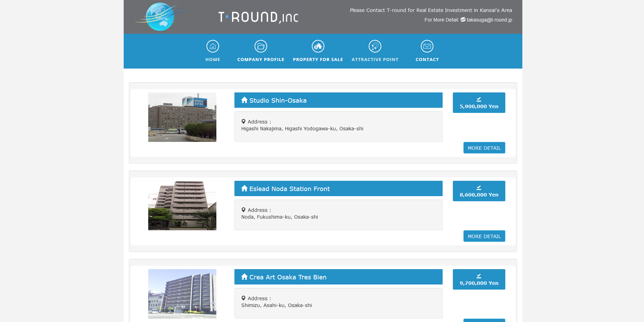Click the Contact envelope icon
Screen dimensions: 644x322
[x=427, y=46]
